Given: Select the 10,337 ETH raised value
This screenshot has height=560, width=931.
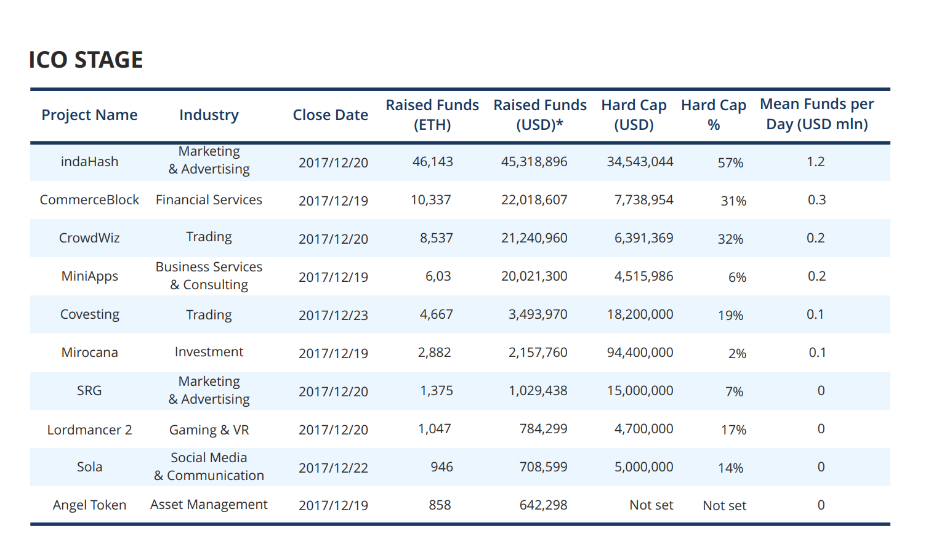Looking at the screenshot, I should pos(431,200).
